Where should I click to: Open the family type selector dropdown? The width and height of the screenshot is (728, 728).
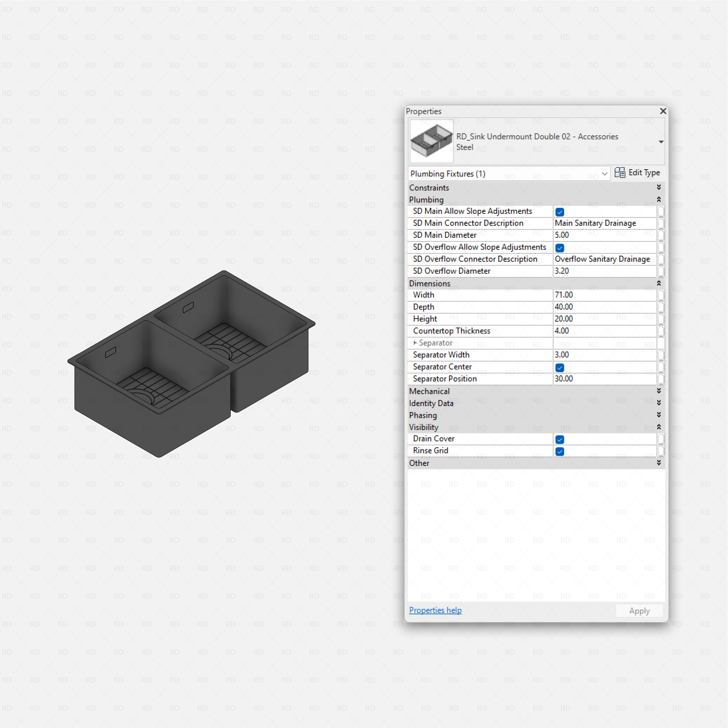pos(661,142)
